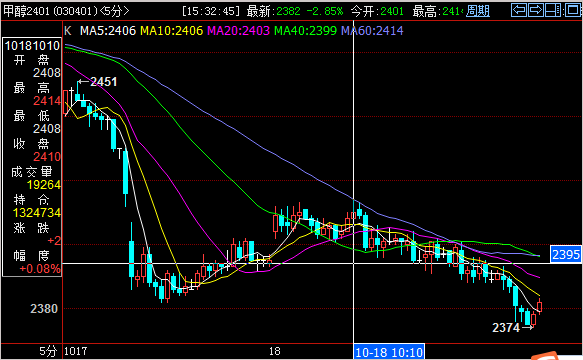Click the K chart type label
The width and height of the screenshot is (583, 360).
pos(68,31)
